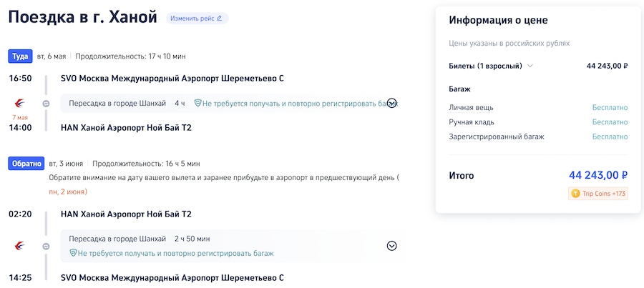Click the Trip Coins coin icon
Viewport: 644px width, 288px height.
pos(575,194)
